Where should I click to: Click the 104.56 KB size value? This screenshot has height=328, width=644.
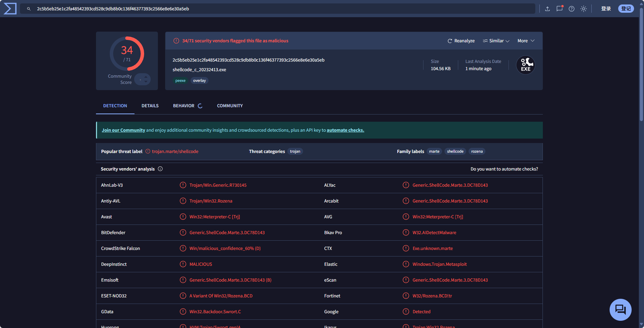(x=441, y=69)
